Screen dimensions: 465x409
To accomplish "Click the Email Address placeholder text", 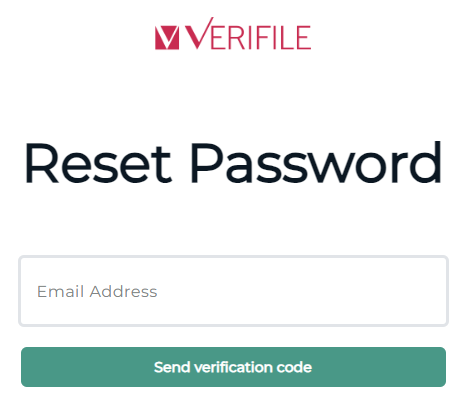I will pos(97,292).
